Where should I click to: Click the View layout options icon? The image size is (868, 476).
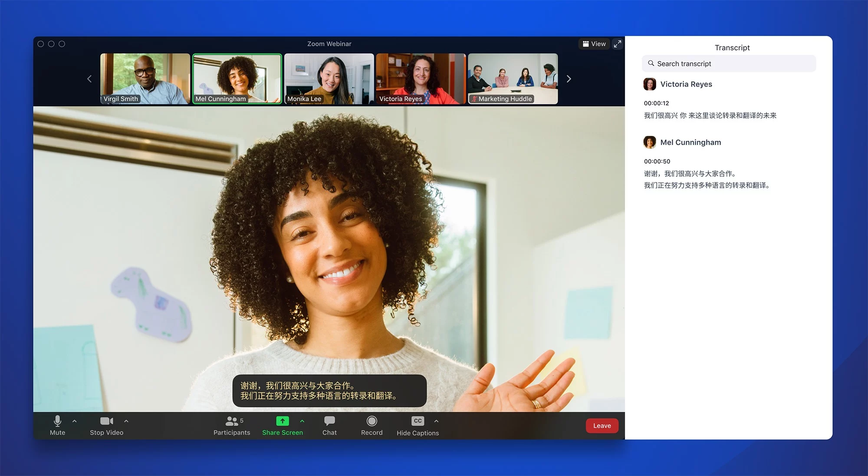click(x=592, y=44)
